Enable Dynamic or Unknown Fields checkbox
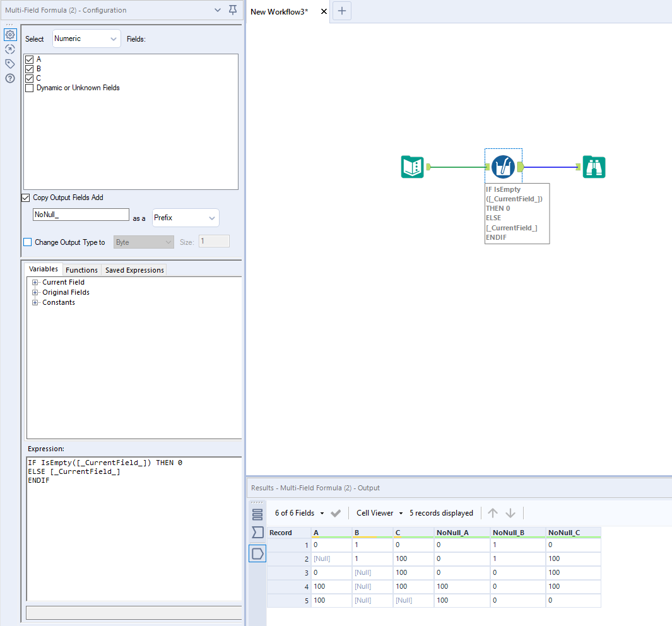 (x=29, y=88)
